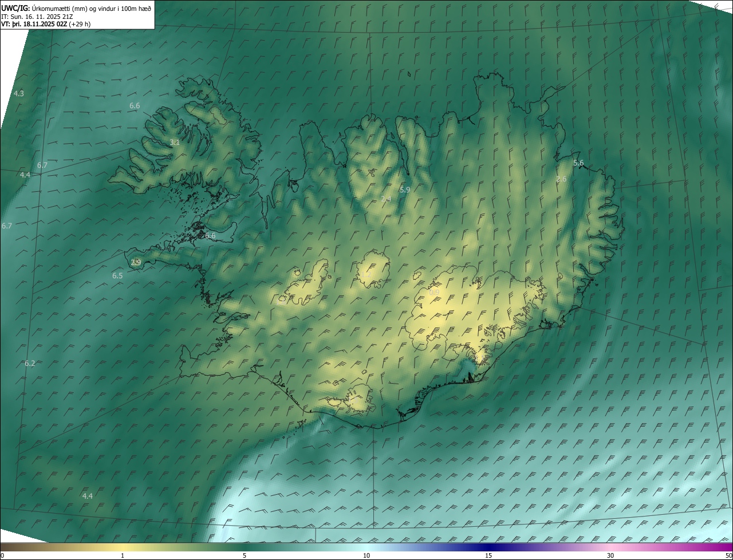Image resolution: width=733 pixels, height=560 pixels.
Task: Click the '10' tick on the color scale
Action: tap(366, 556)
